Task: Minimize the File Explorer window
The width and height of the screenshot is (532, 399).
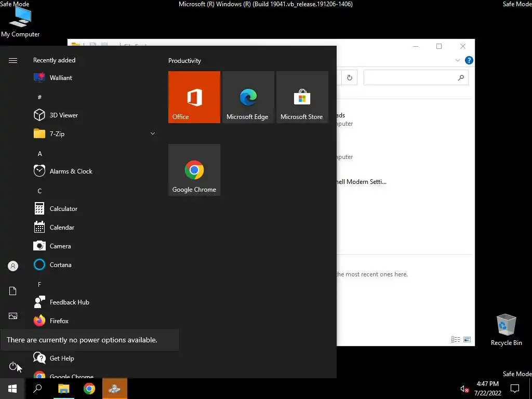Action: pos(416,46)
